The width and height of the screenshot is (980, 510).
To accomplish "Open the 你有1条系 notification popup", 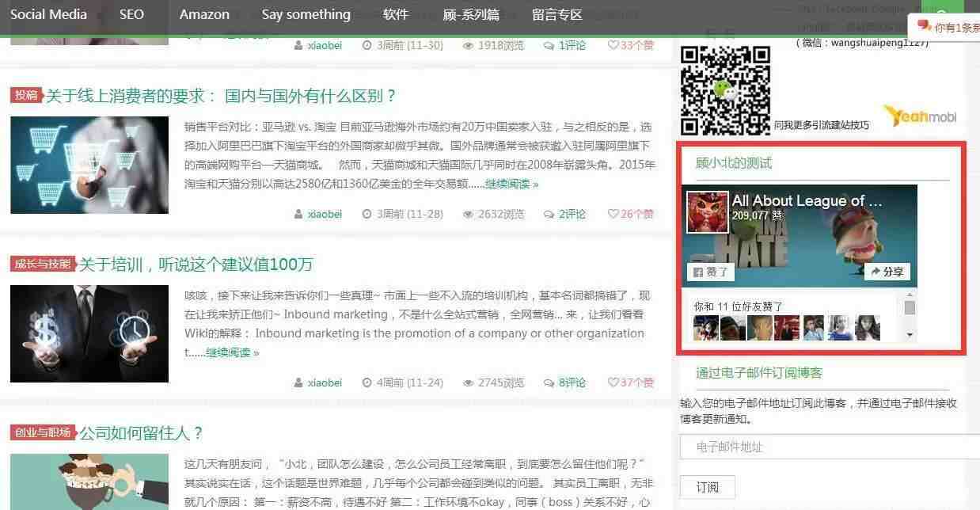I will [x=946, y=27].
